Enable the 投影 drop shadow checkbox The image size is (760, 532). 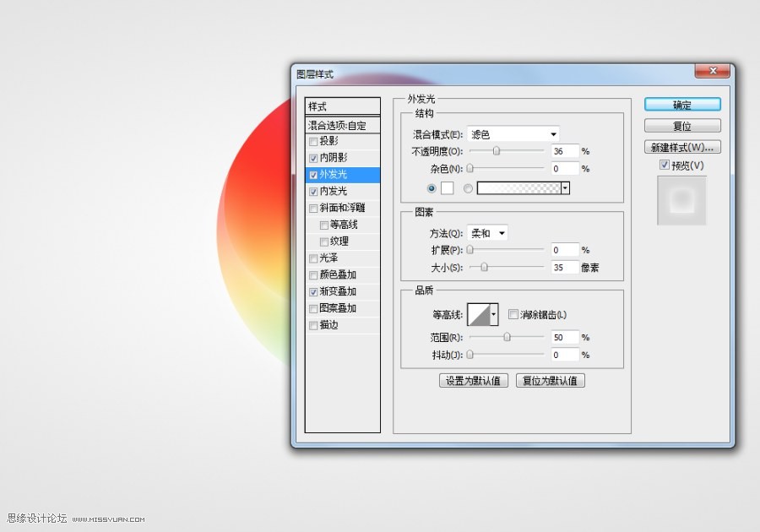pyautogui.click(x=313, y=141)
